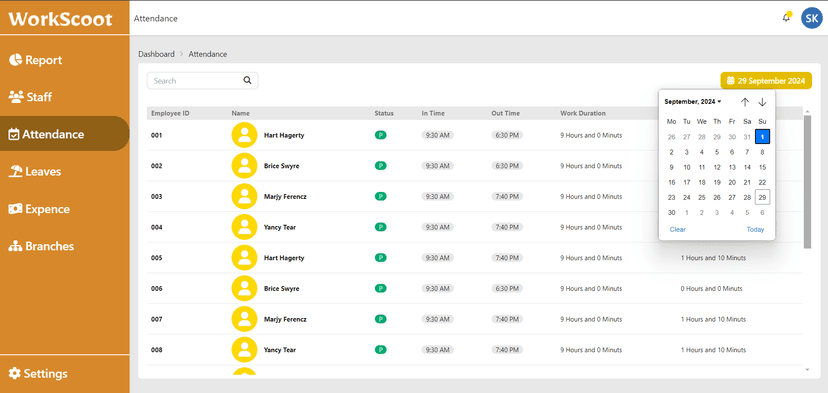This screenshot has width=828, height=393.
Task: Open the Report menu
Action: [36, 60]
